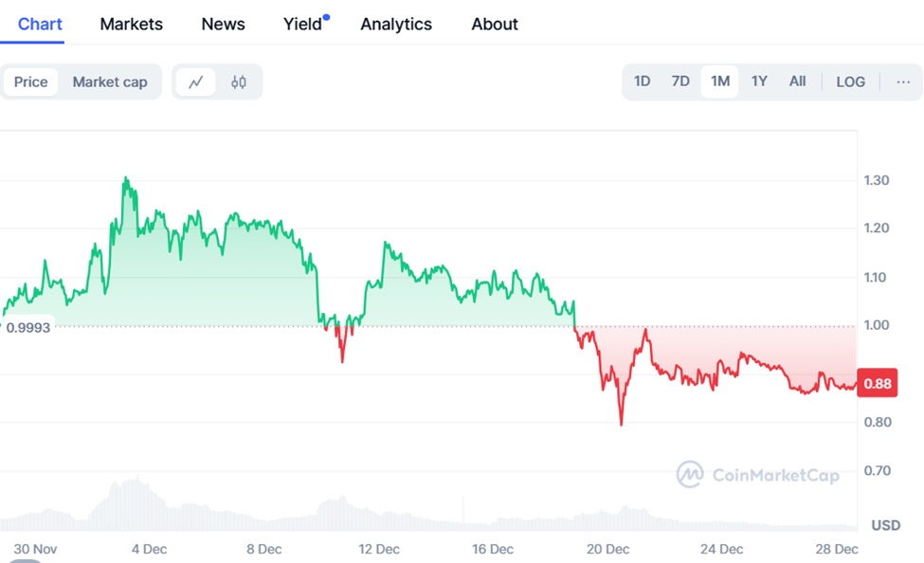
Task: Select the 7D time range
Action: 680,82
